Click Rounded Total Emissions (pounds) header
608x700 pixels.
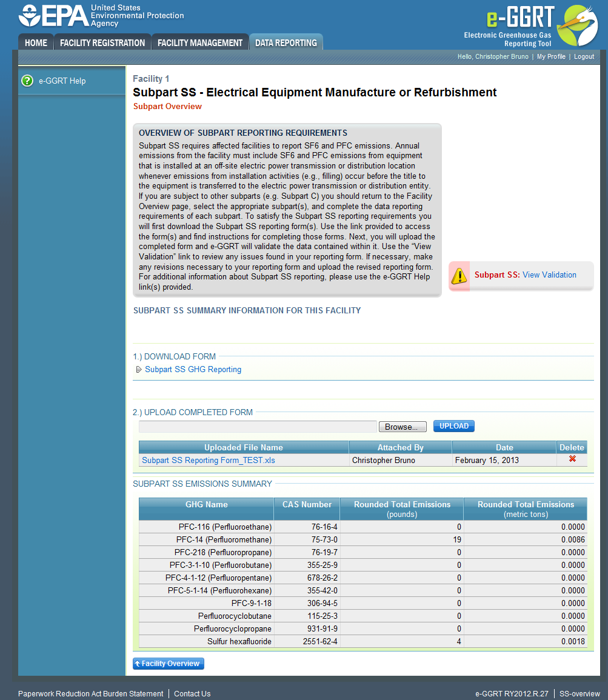pos(402,509)
